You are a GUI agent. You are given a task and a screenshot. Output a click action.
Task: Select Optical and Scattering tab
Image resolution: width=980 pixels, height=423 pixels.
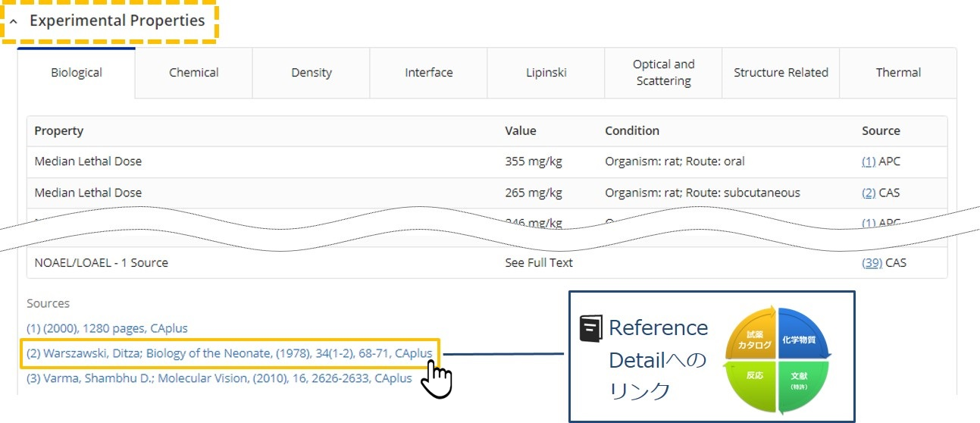click(x=663, y=73)
